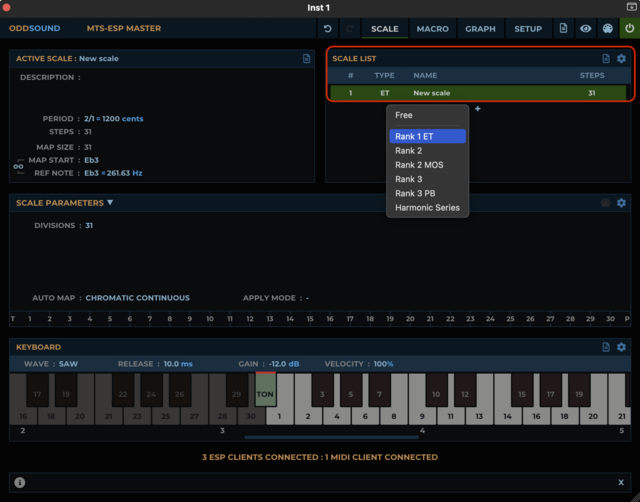Click the Period 2/1 = 1200 cents value
The width and height of the screenshot is (640, 502).
coord(113,119)
